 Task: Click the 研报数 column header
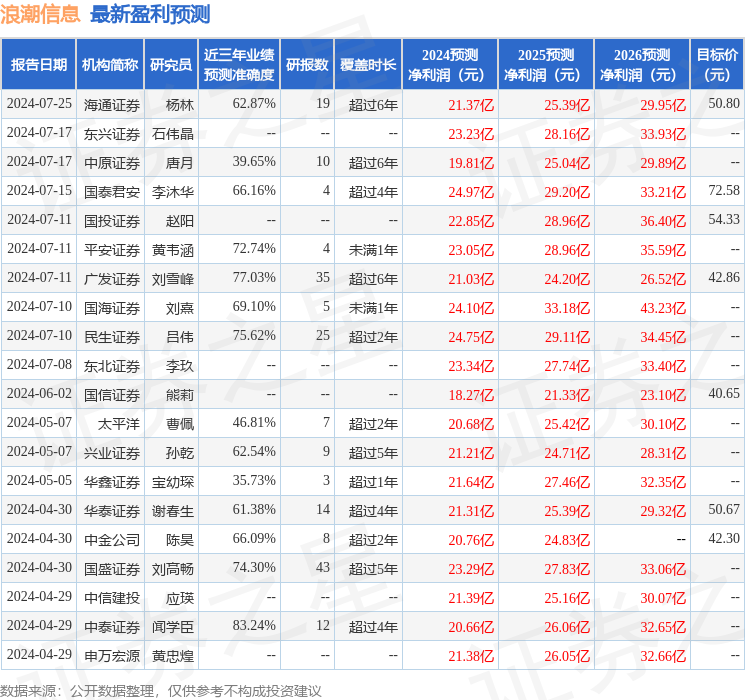pyautogui.click(x=307, y=64)
